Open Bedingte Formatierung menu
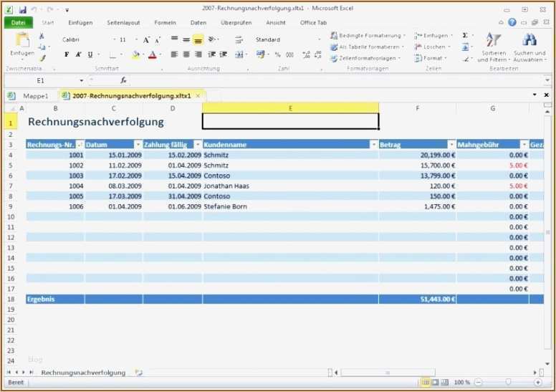Image resolution: width=556 pixels, height=392 pixels. coord(368,36)
